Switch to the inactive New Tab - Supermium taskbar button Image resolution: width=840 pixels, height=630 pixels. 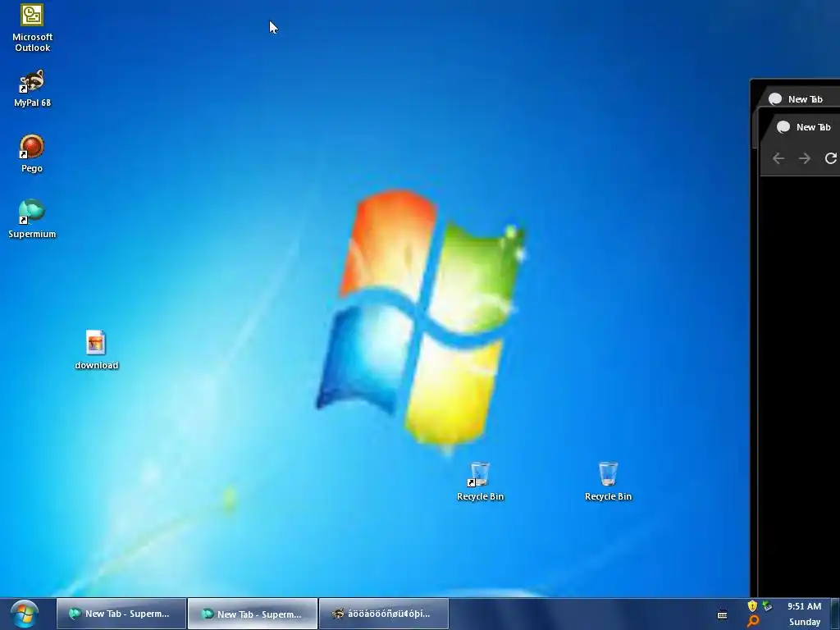(121, 614)
